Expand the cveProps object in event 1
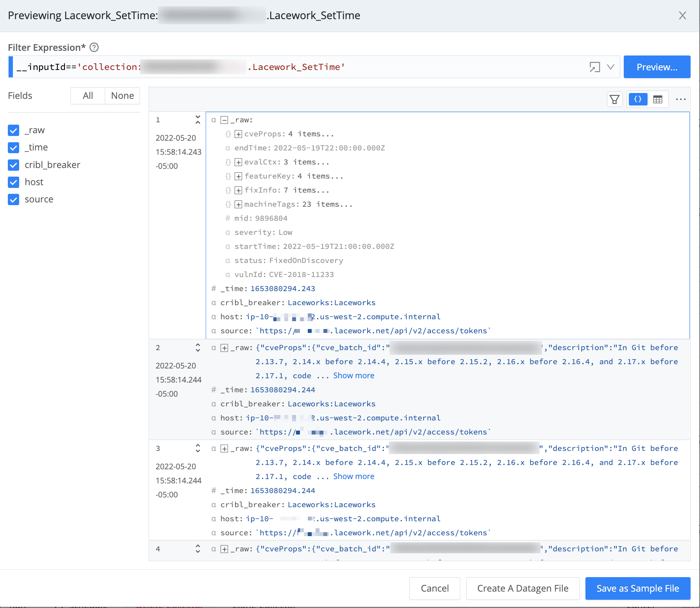Viewport: 700px width, 608px height. pos(237,134)
